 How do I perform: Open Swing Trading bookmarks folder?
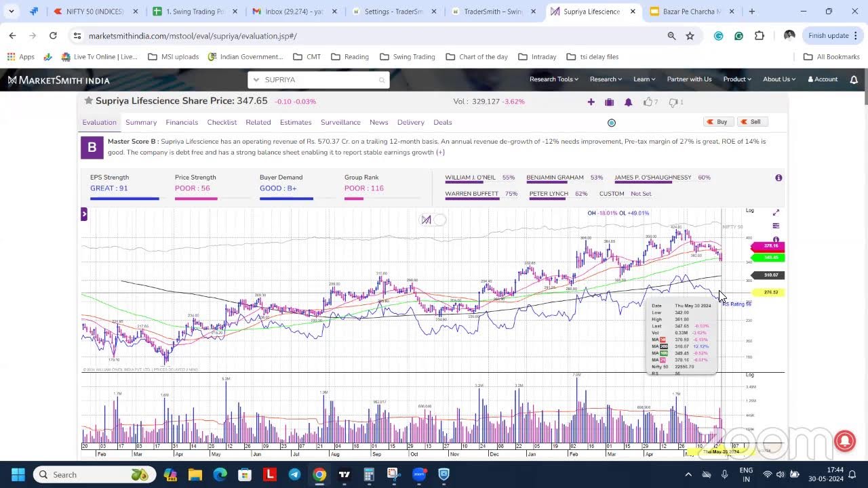pos(407,57)
